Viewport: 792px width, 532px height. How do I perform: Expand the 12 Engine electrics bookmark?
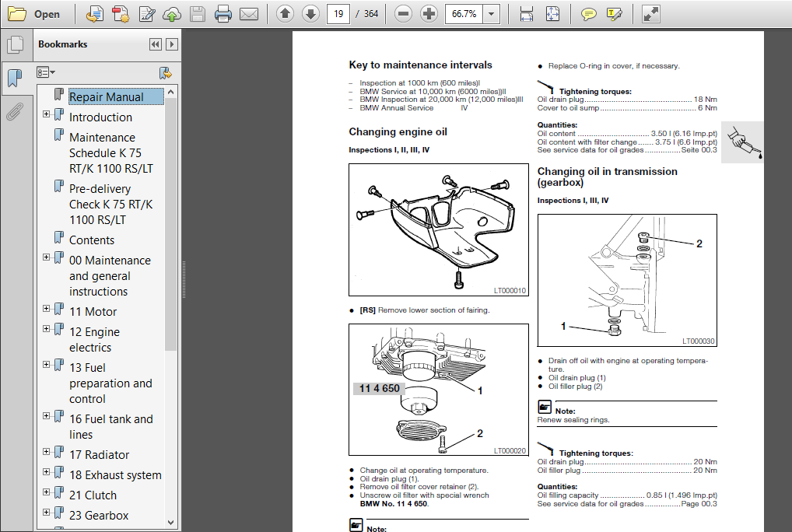(x=47, y=328)
